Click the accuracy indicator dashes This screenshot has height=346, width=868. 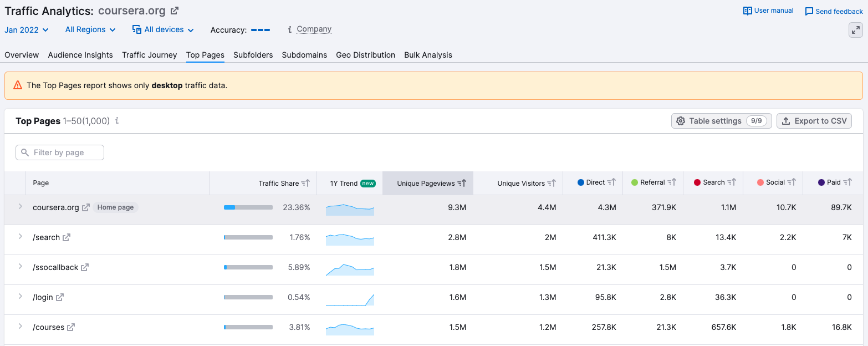pos(261,30)
